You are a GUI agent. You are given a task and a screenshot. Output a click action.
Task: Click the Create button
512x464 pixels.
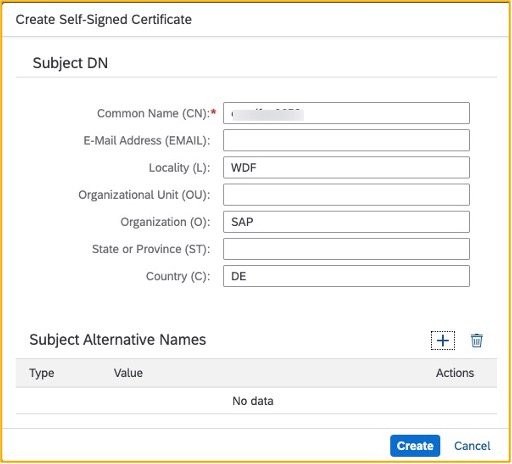coord(415,446)
